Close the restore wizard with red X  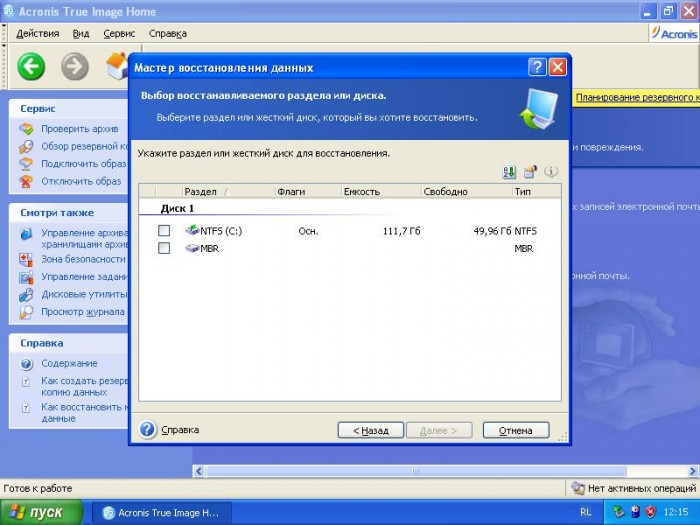558,67
